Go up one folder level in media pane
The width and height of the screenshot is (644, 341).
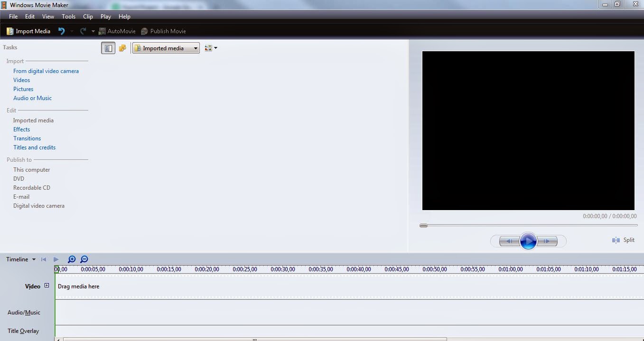click(122, 47)
